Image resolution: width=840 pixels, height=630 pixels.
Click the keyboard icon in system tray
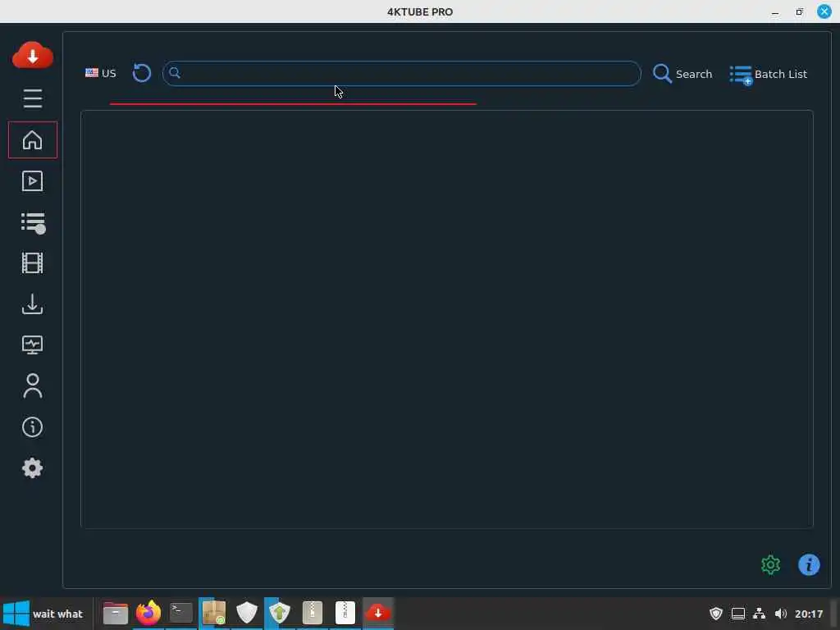pos(738,614)
